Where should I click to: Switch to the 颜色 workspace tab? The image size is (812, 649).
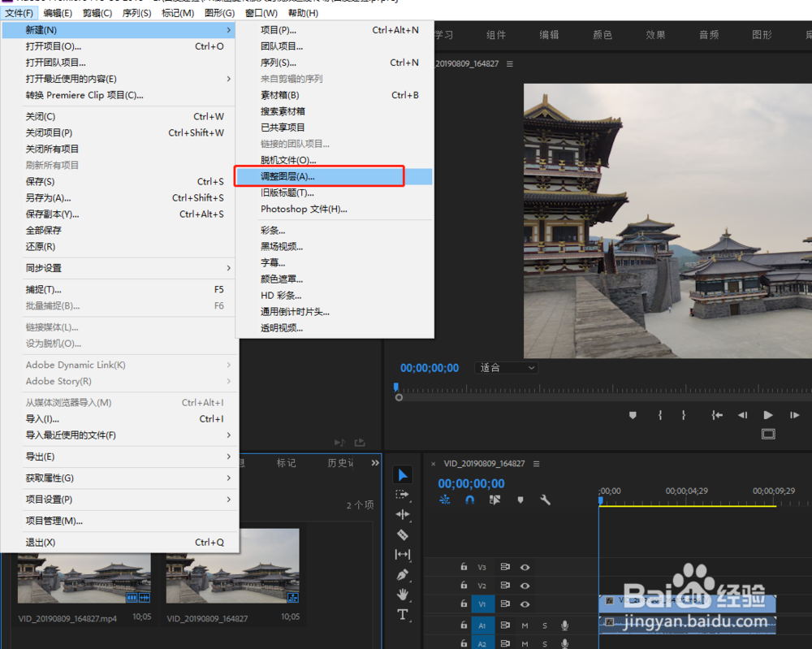pyautogui.click(x=603, y=35)
